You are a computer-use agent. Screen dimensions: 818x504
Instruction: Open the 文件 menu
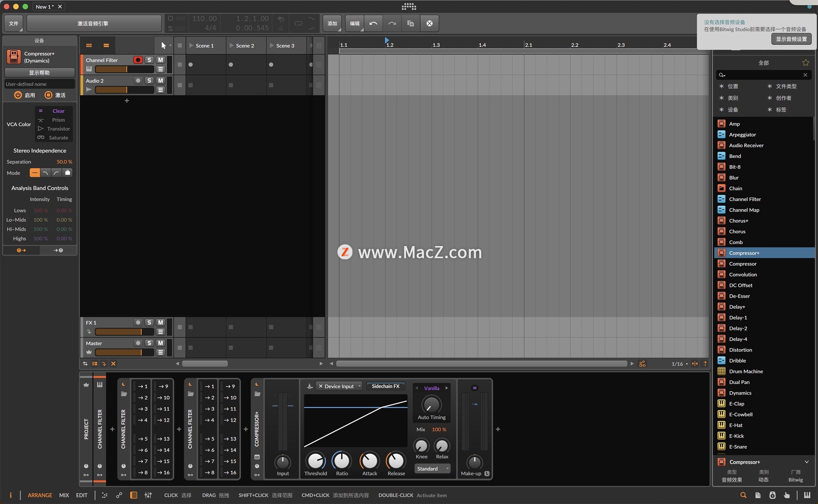pos(14,23)
